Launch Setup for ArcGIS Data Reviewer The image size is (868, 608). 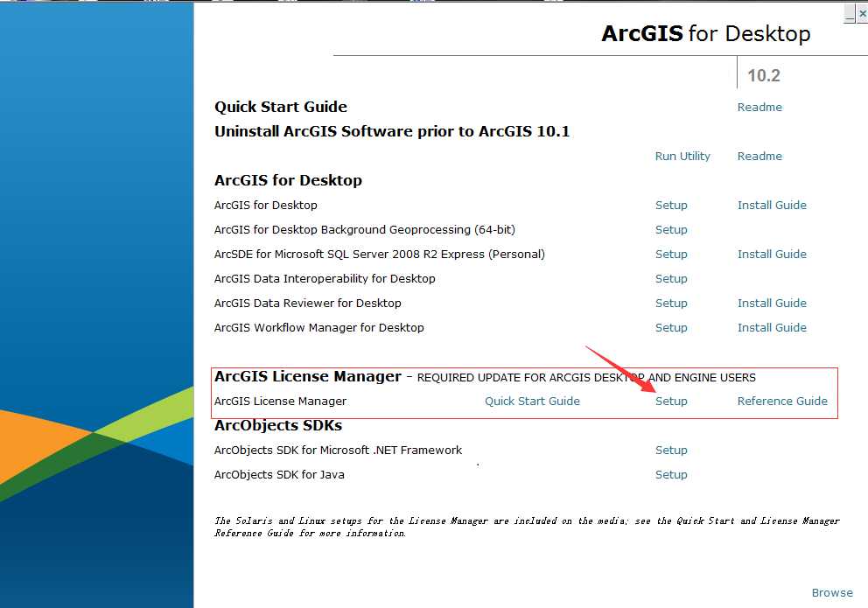tap(671, 304)
